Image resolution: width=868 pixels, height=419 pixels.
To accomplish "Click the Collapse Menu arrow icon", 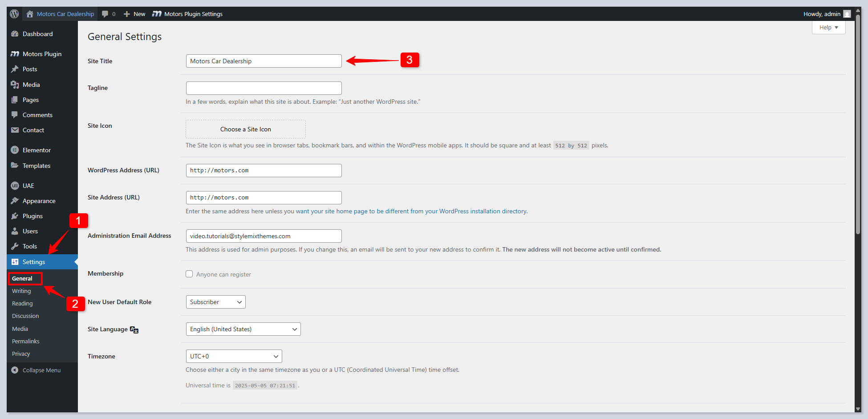I will point(15,370).
